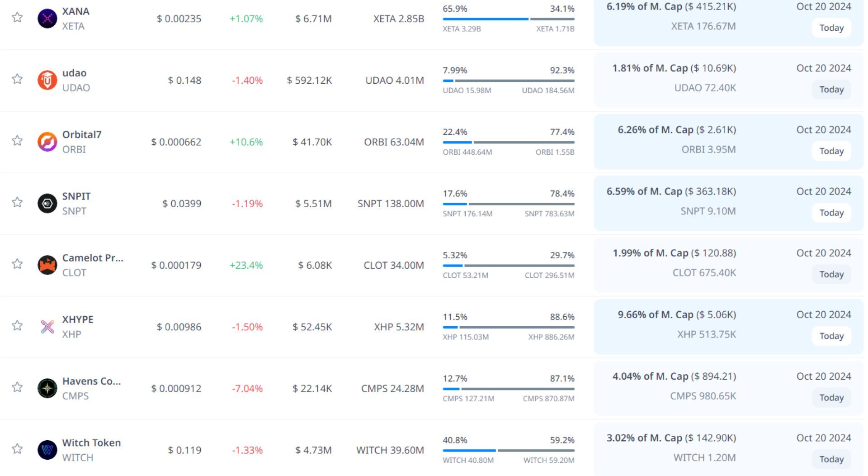Screen dimensions: 868x476
Task: Star the Witch Token row
Action: tap(17, 449)
